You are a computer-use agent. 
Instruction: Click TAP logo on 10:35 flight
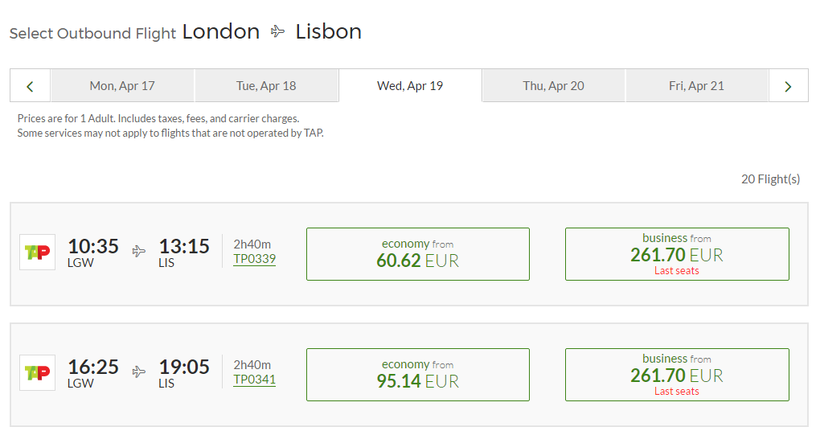point(38,252)
